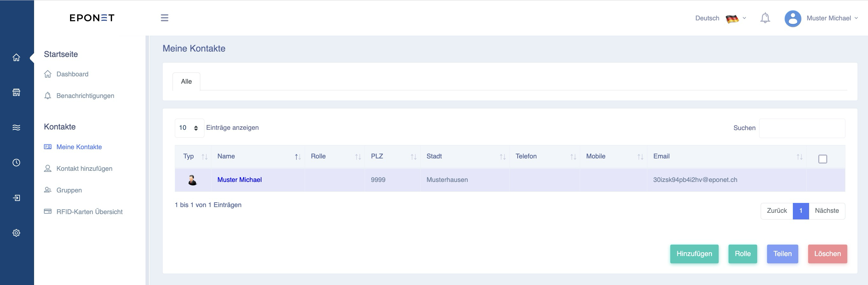Image resolution: width=868 pixels, height=285 pixels.
Task: Open the entries-per-page selector showing 10
Action: coord(189,128)
